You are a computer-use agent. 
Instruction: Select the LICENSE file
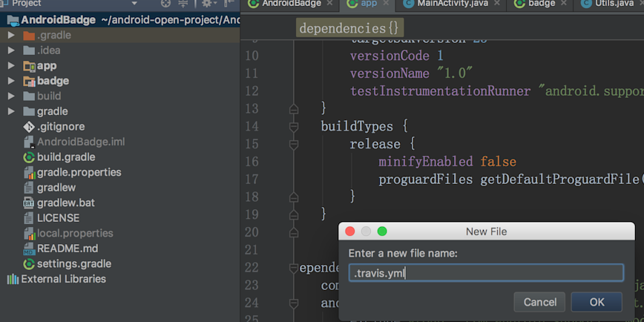pos(59,218)
